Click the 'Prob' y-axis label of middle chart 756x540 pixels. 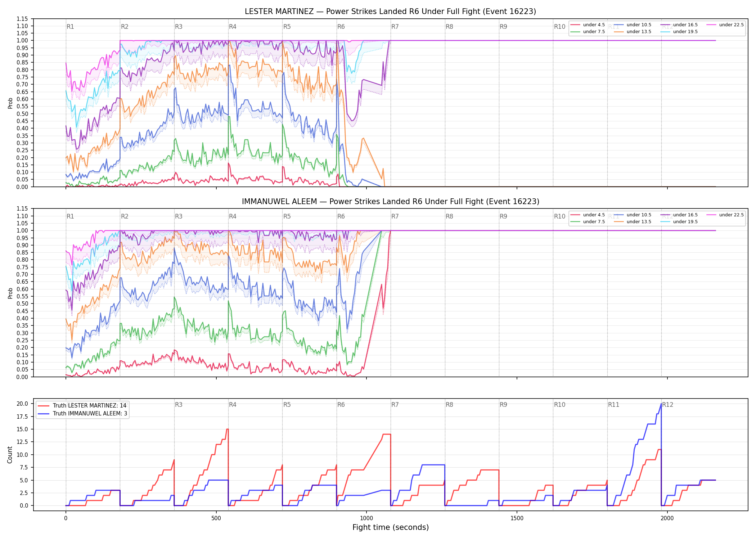coord(10,293)
